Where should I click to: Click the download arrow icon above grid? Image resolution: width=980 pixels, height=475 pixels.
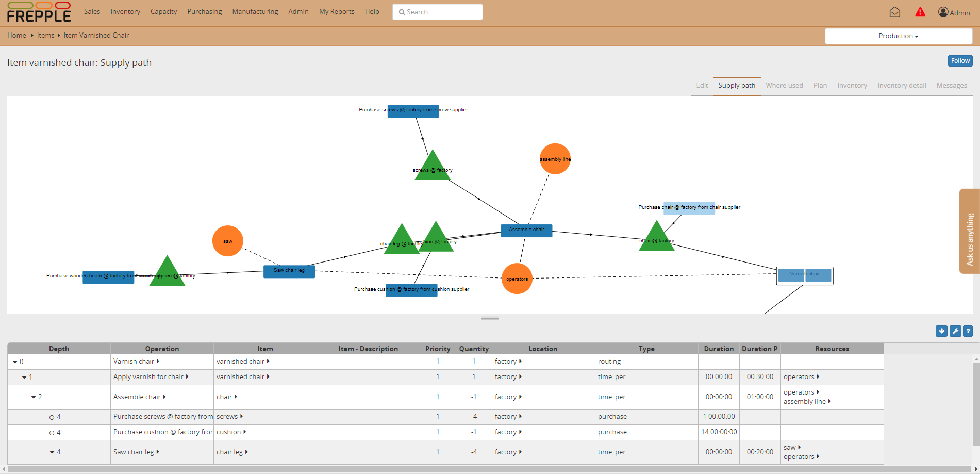click(941, 331)
